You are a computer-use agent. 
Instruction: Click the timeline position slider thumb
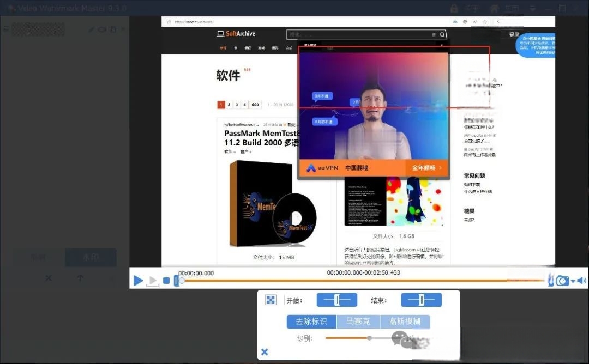click(x=182, y=281)
